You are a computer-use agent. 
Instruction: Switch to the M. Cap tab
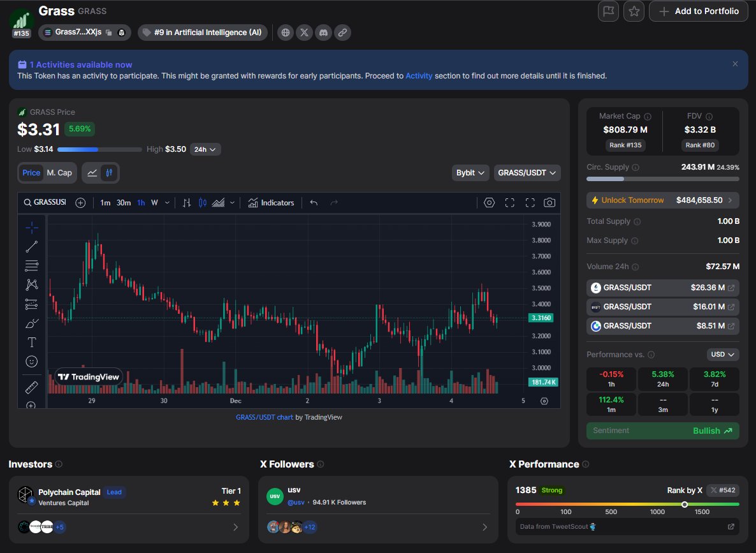coord(59,173)
